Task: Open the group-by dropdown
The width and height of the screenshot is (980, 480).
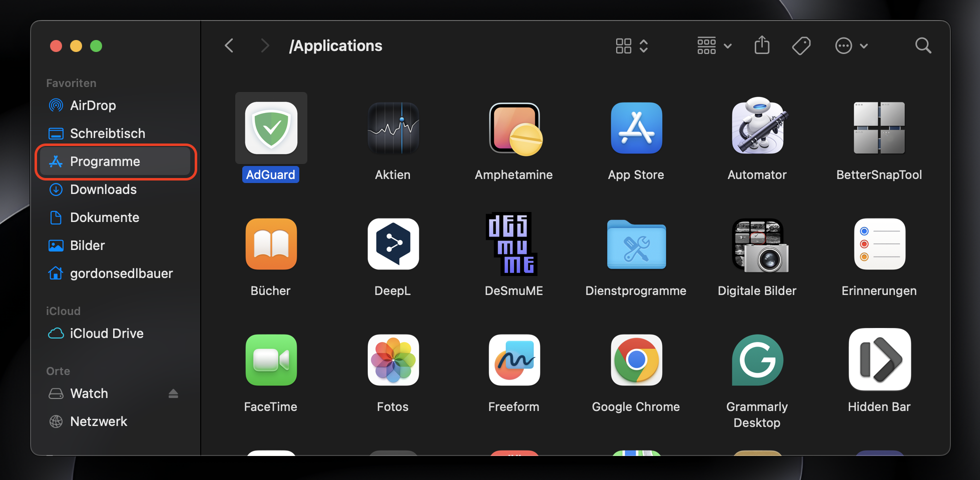Action: coord(714,46)
